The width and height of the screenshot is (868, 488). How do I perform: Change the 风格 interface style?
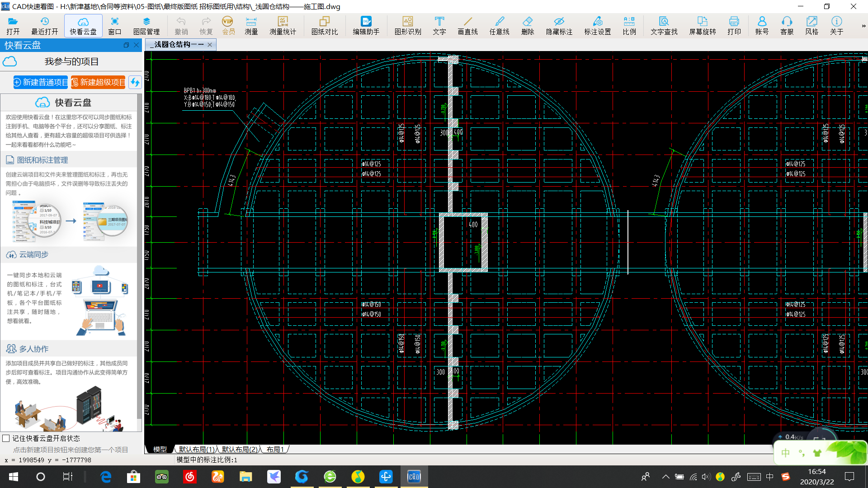coord(812,26)
